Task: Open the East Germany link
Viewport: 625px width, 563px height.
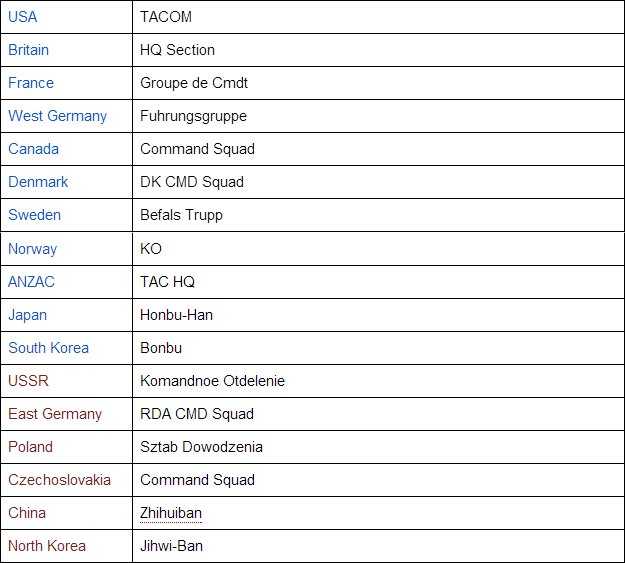Action: click(55, 414)
